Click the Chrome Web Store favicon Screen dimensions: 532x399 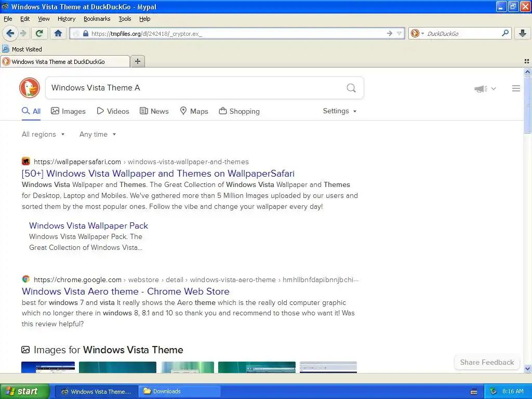(x=26, y=279)
